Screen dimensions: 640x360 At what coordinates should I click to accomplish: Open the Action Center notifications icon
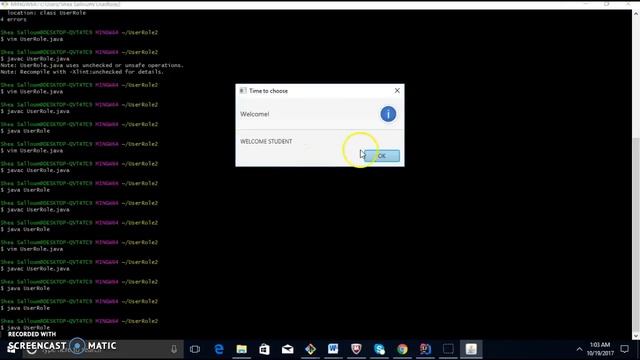click(624, 349)
